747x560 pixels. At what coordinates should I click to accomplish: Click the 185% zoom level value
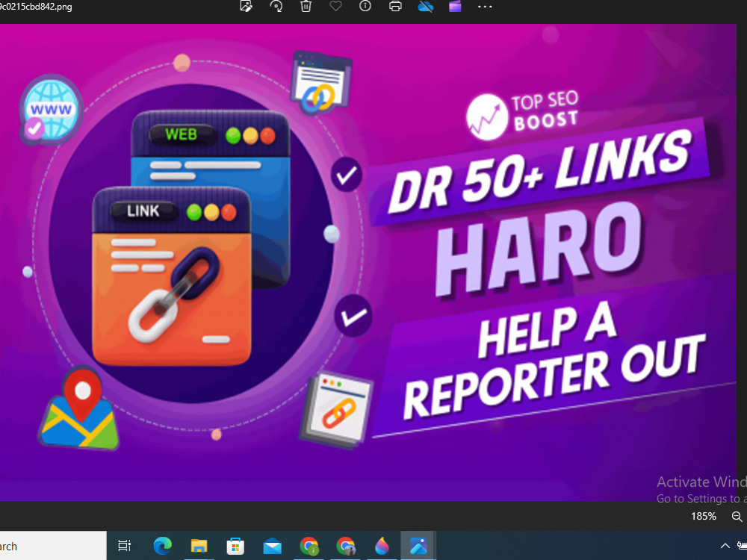704,516
